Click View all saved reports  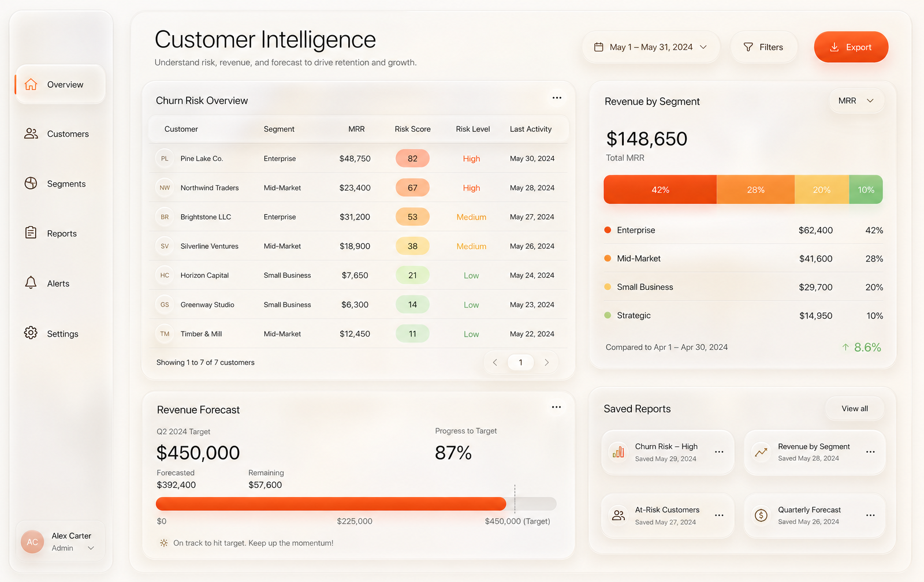click(855, 409)
